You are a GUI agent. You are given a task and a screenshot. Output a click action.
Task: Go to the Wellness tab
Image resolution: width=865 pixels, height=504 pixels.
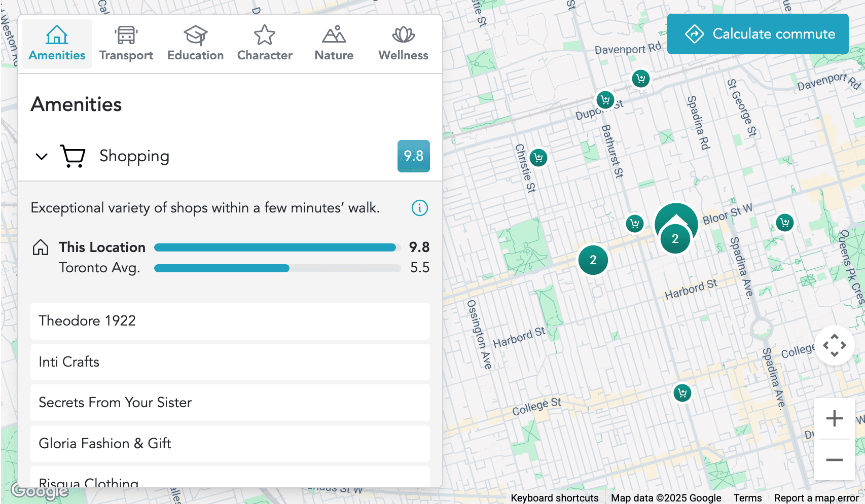[x=403, y=44]
